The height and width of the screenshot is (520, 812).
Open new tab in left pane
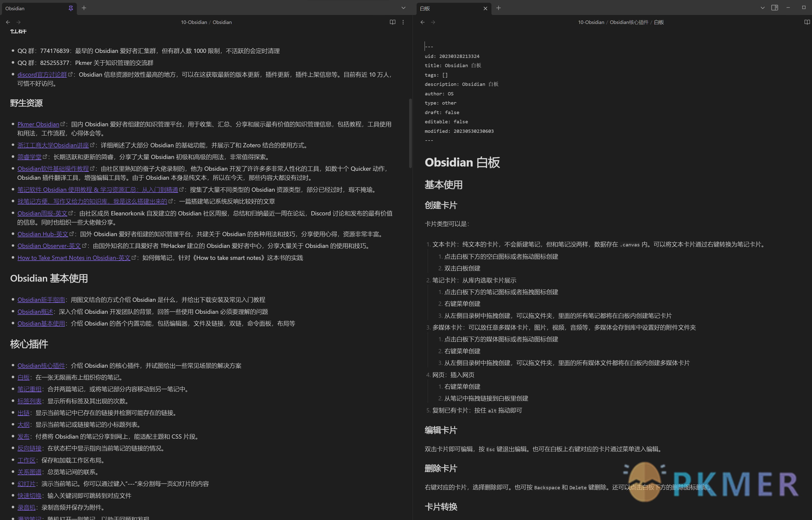click(84, 8)
